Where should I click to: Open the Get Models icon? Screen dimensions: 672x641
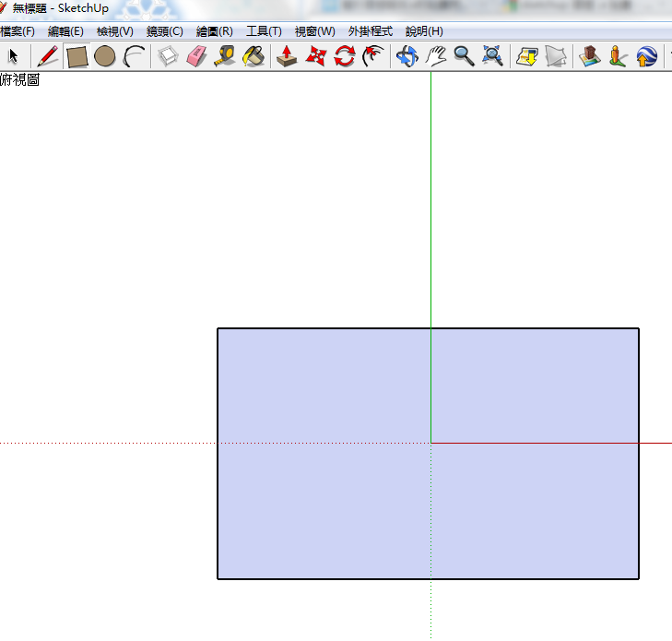(x=589, y=56)
